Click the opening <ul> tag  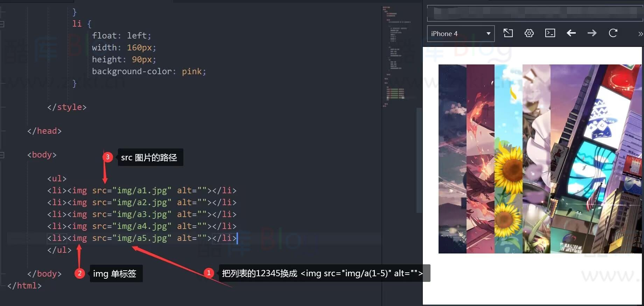pos(57,179)
